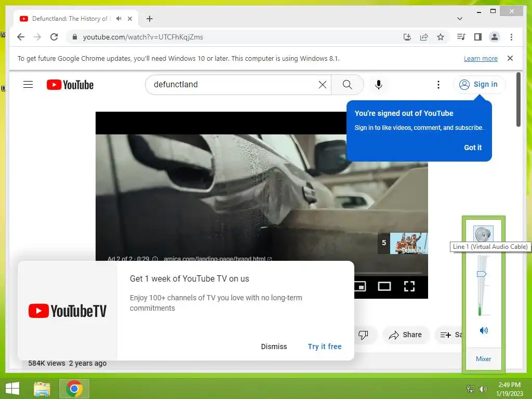Image resolution: width=532 pixels, height=399 pixels.
Task: Click Try it free for YouTube TV
Action: pyautogui.click(x=325, y=347)
